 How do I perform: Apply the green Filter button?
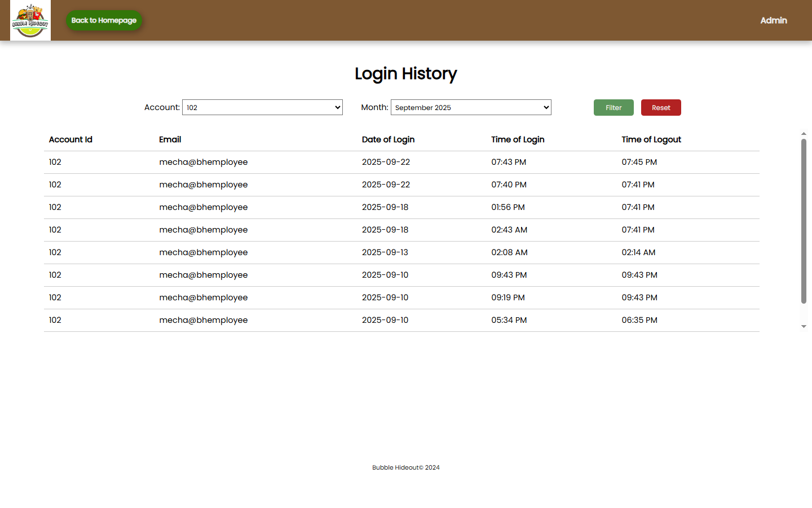pyautogui.click(x=614, y=108)
